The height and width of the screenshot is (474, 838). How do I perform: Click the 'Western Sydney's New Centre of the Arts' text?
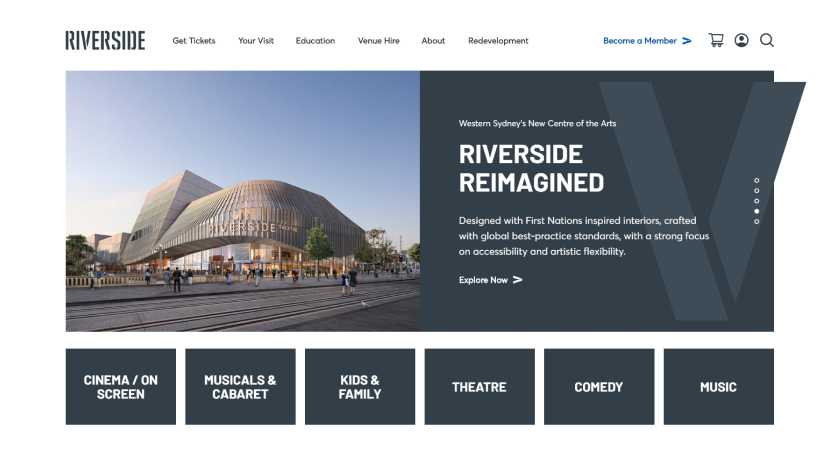[x=537, y=123]
